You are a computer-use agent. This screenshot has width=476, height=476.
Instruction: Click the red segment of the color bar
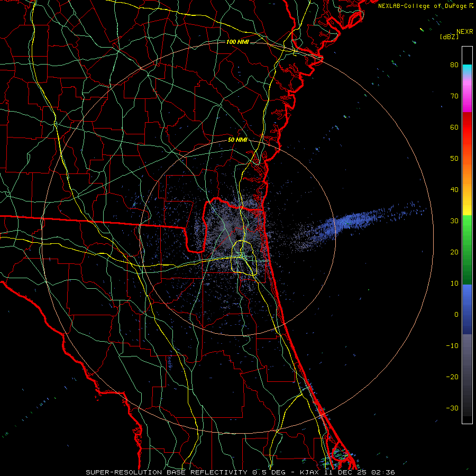[x=467, y=127]
